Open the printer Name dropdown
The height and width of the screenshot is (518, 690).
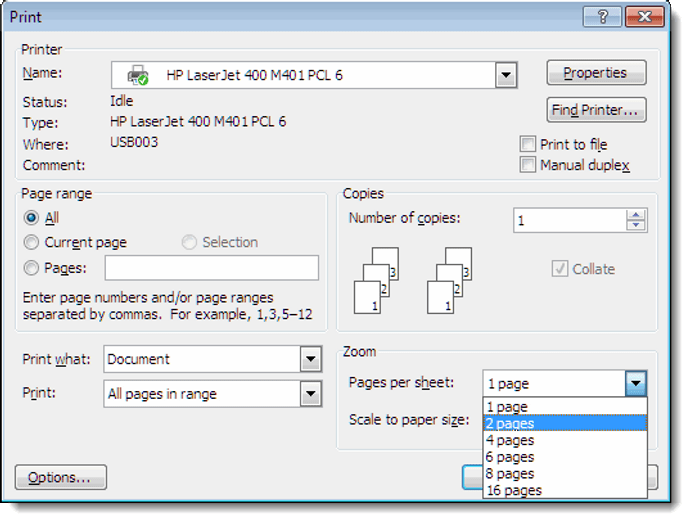[506, 75]
